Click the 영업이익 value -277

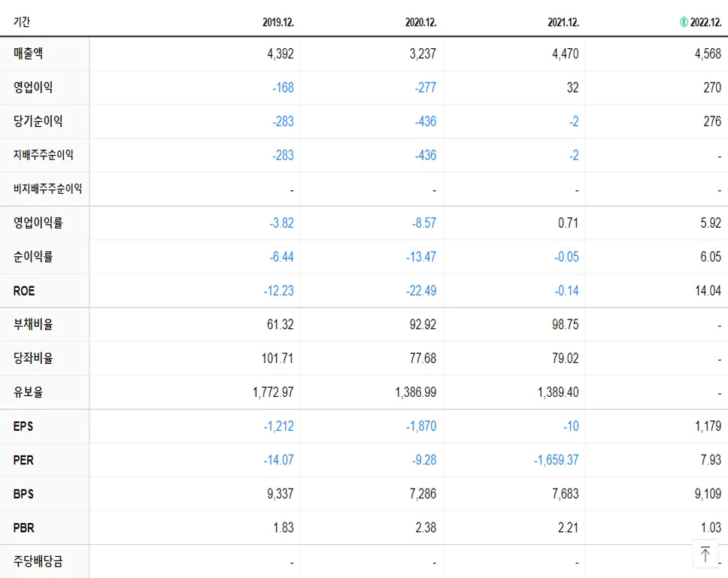click(426, 88)
